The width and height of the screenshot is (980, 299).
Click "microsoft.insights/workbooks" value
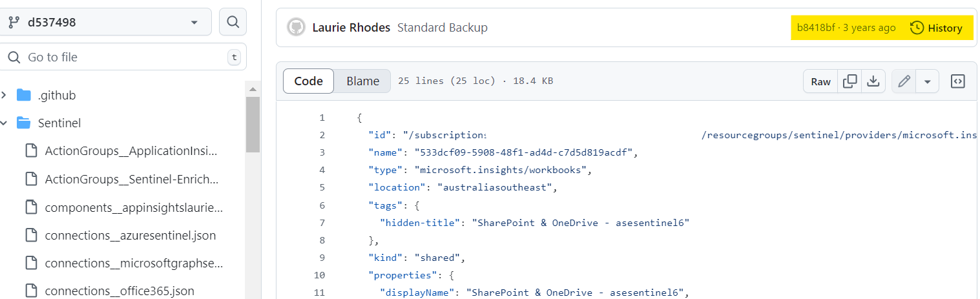point(502,170)
